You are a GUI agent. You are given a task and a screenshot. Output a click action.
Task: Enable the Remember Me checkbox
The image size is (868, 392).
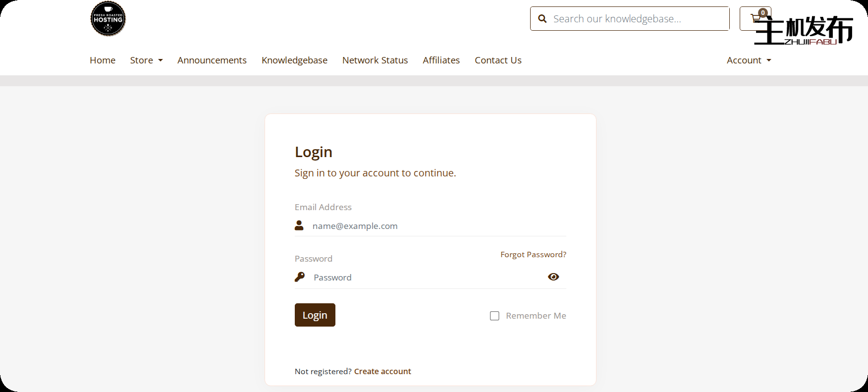click(x=494, y=316)
